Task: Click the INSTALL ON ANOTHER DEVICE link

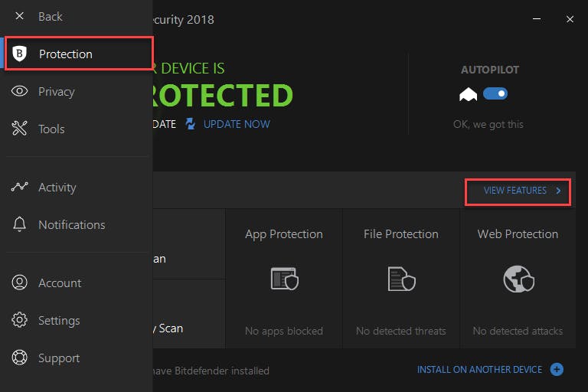Action: click(479, 370)
